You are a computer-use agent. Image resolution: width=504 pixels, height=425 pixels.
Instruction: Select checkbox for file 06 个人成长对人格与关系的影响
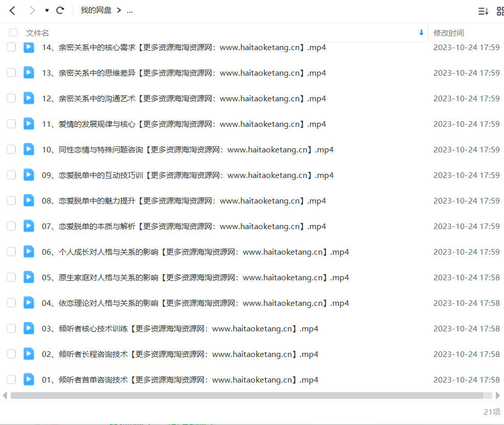[11, 252]
